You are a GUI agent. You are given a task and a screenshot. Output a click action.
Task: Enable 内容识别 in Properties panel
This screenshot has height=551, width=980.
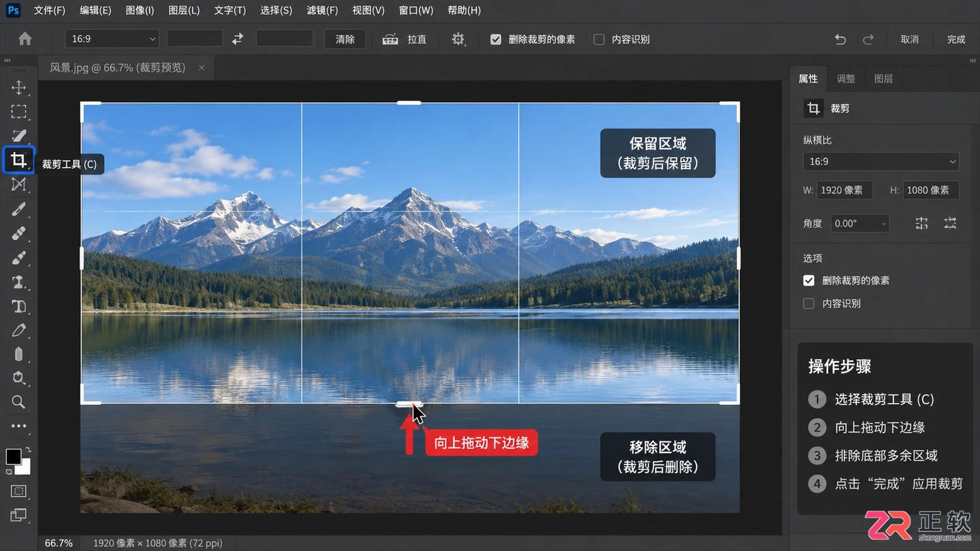point(808,303)
